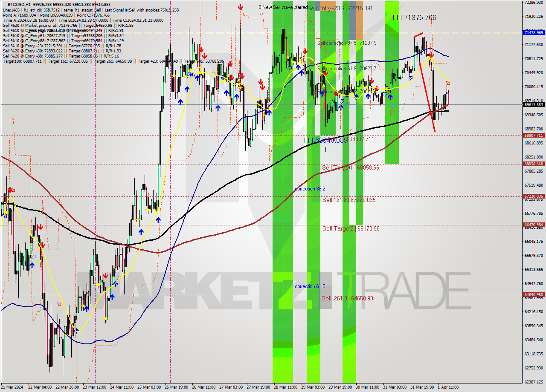Click the '22 Mar 04:00' time label
Screen dimensions: 546x392
tap(39, 387)
